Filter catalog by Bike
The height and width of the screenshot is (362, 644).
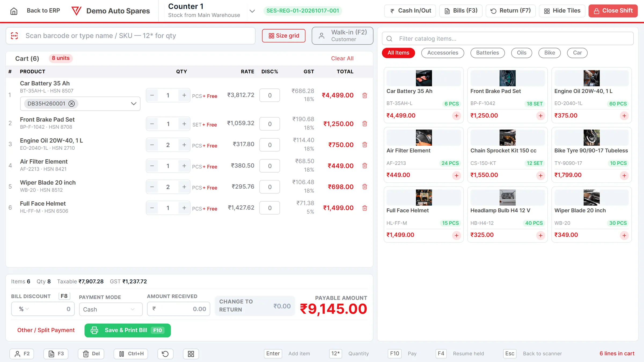(x=549, y=53)
